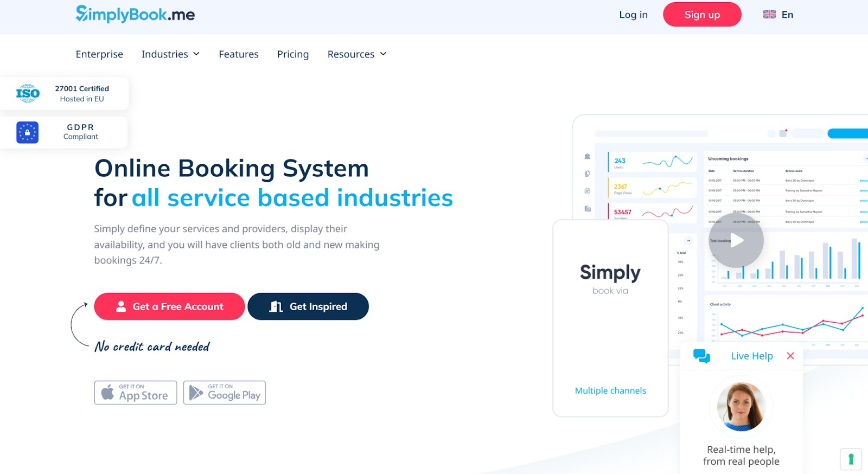Open the Resources menu
The image size is (868, 474).
357,54
